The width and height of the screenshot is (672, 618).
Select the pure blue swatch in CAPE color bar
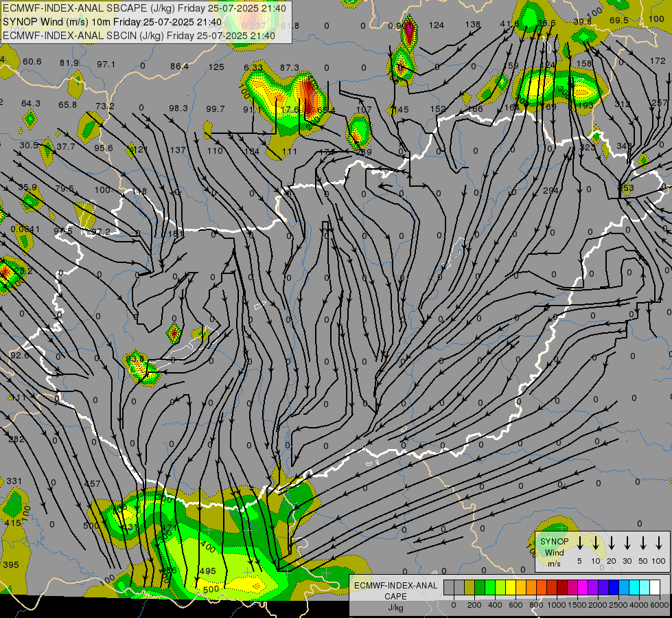[x=613, y=588]
